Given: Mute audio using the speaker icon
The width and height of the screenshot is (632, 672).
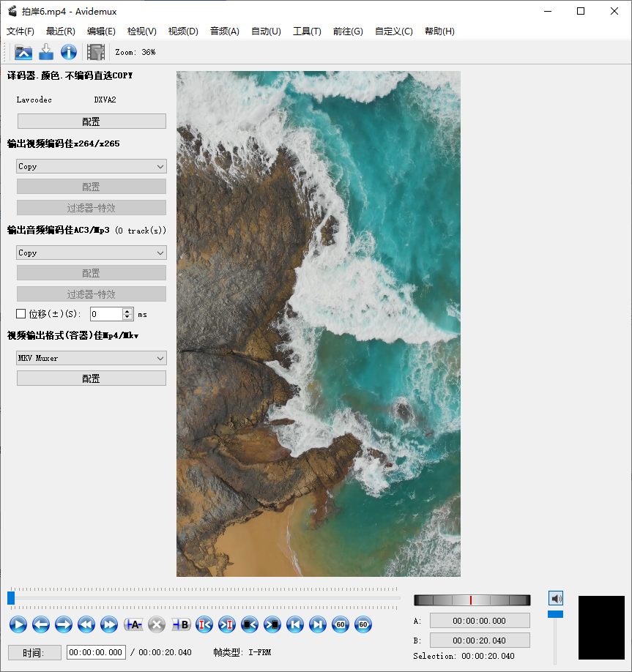Looking at the screenshot, I should [x=556, y=598].
